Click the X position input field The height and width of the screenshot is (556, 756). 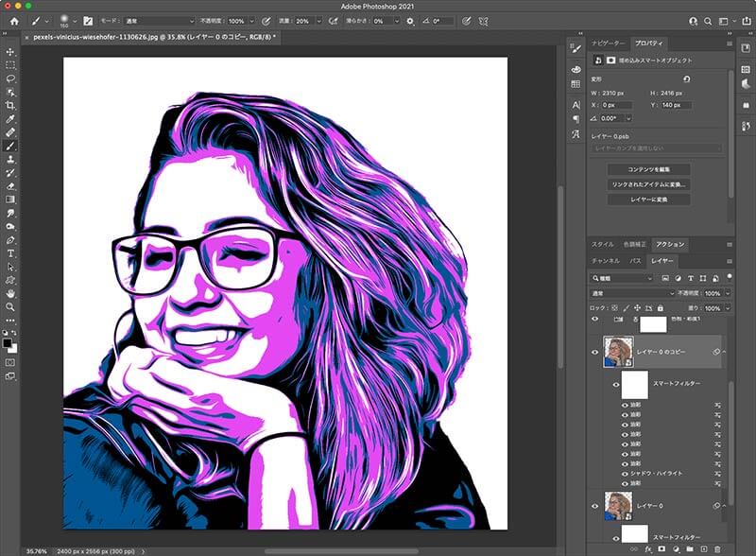point(616,105)
